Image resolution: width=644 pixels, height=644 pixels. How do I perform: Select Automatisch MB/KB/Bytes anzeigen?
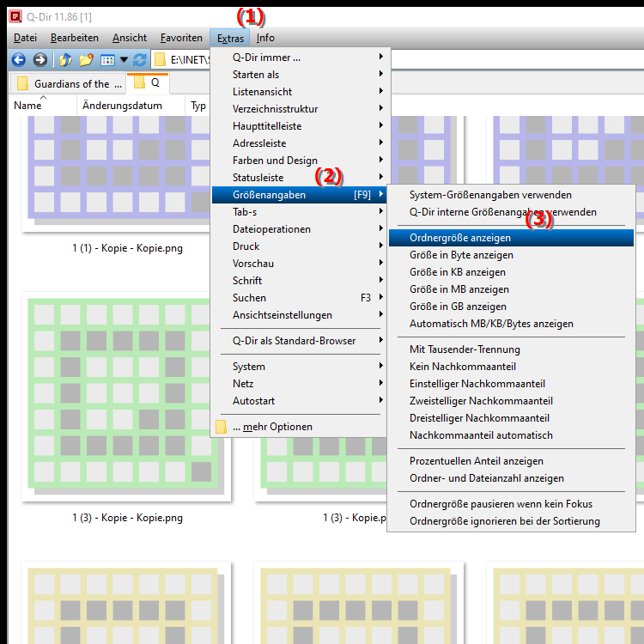click(x=511, y=324)
